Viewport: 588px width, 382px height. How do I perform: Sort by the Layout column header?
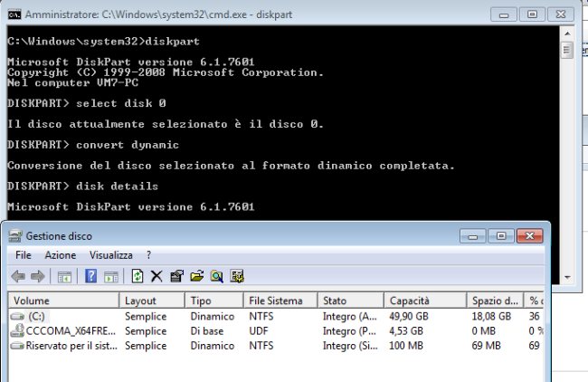tap(152, 301)
